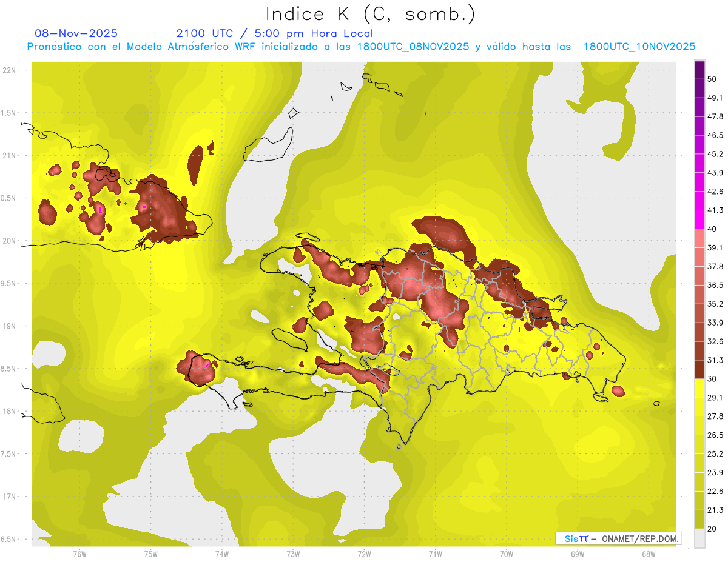Click the clipped latitude label '8.5N'
This screenshot has width=728, height=562.
[8, 369]
